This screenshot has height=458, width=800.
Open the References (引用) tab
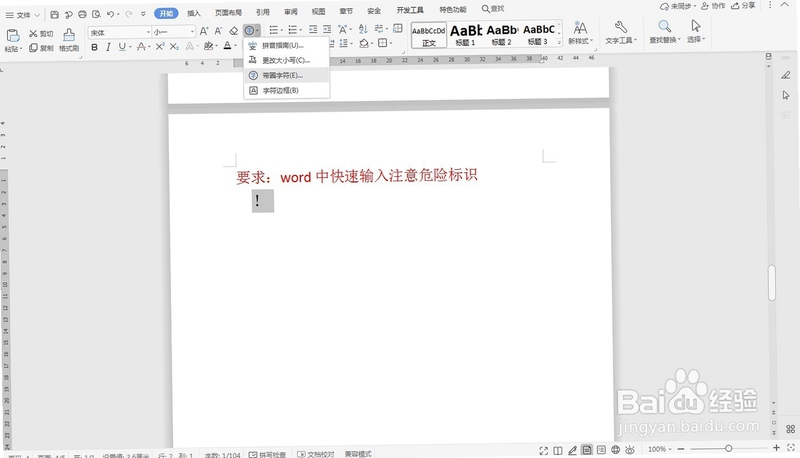pos(263,12)
